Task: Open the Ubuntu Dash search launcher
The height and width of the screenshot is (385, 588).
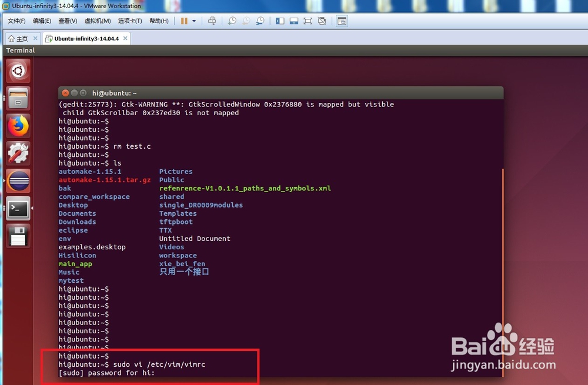Action: pyautogui.click(x=18, y=71)
